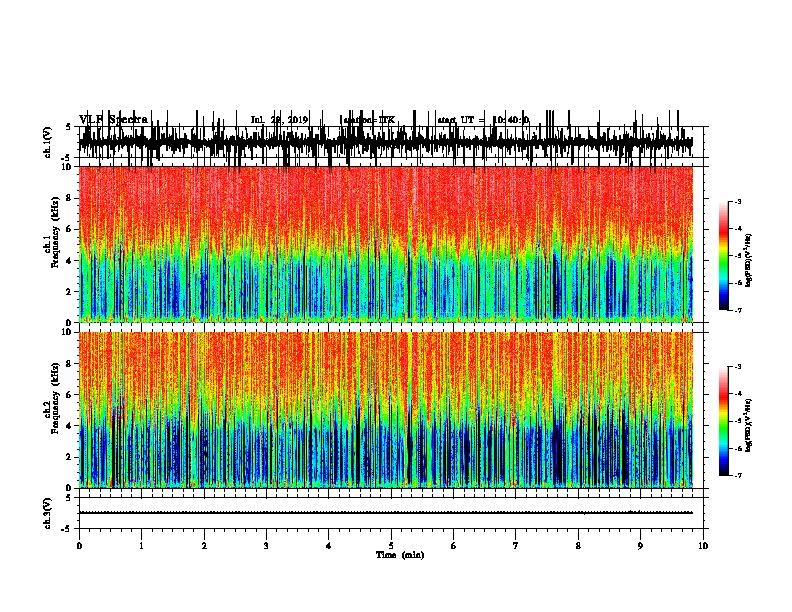The height and width of the screenshot is (612, 792).
Task: Click time-axis tick label '5'
Action: point(391,546)
